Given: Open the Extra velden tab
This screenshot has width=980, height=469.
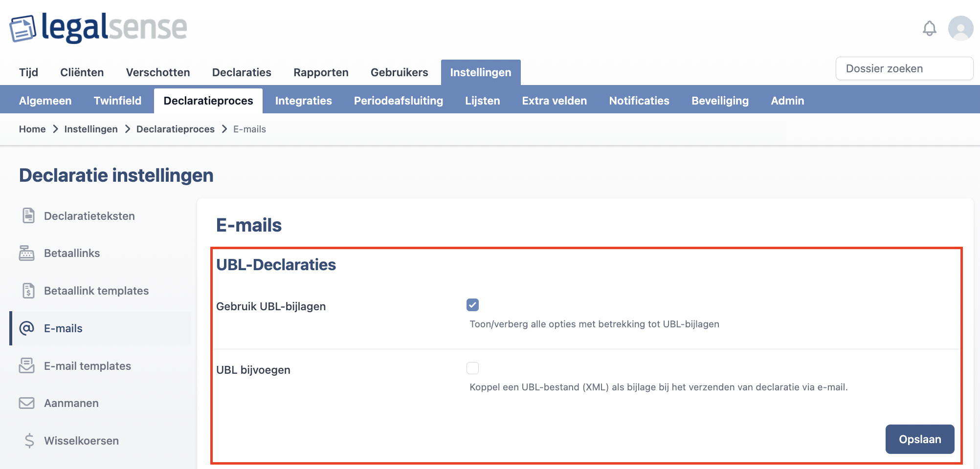Looking at the screenshot, I should [555, 101].
